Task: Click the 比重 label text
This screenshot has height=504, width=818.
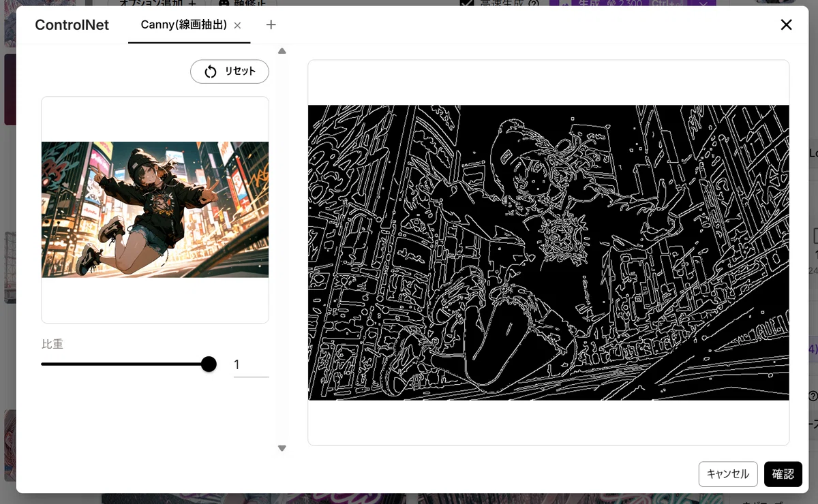Action: tap(52, 345)
